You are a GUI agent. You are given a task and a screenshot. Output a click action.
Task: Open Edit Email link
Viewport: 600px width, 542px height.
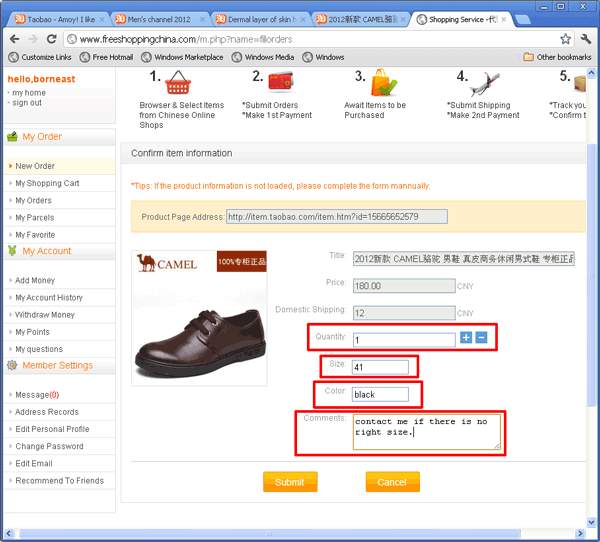click(x=34, y=464)
